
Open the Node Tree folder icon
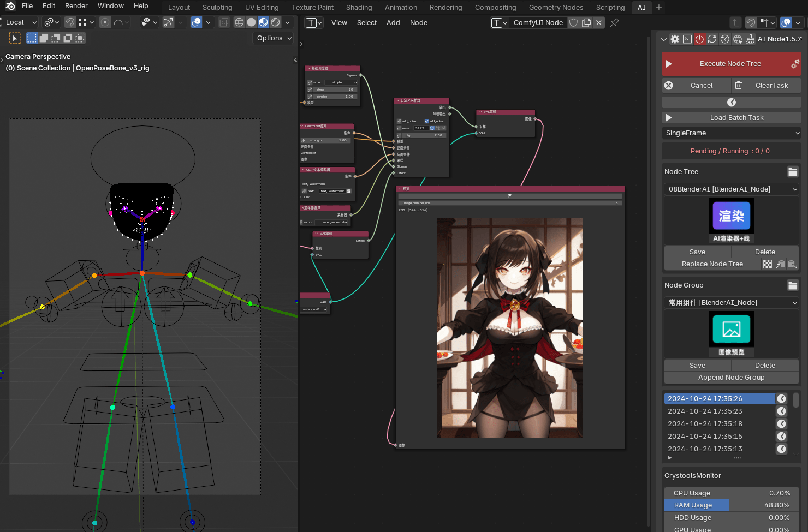[x=793, y=172]
